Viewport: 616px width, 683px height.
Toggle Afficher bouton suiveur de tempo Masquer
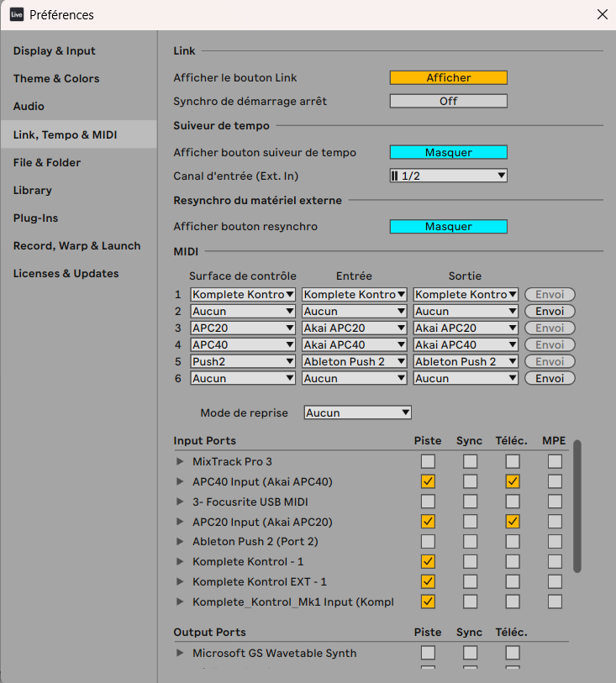[448, 152]
